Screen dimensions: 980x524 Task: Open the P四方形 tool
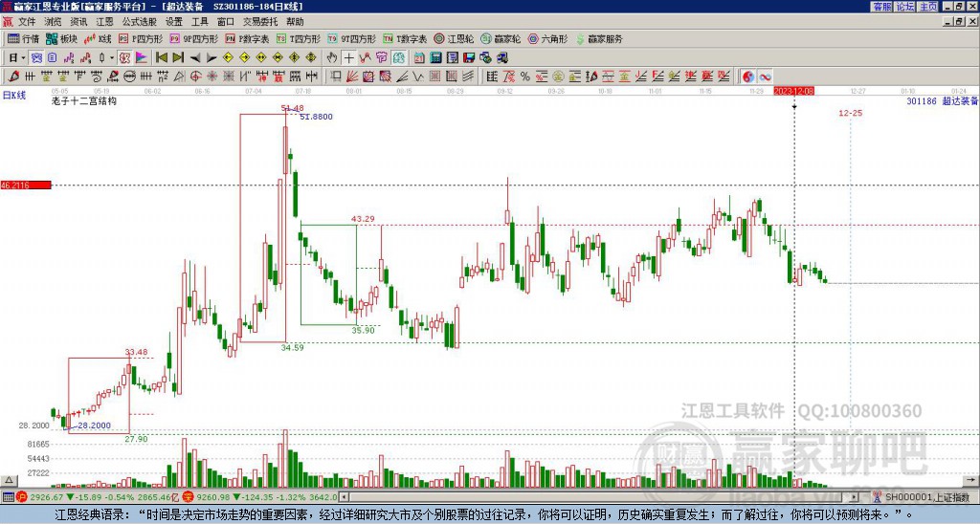click(x=141, y=38)
